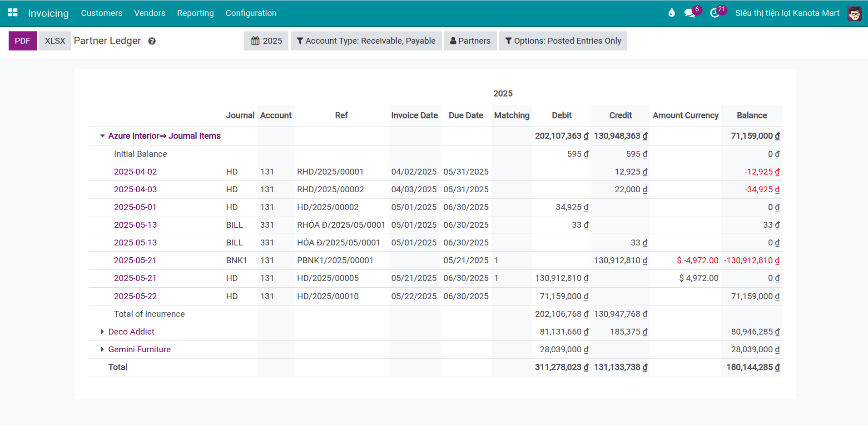Click the Ref column header
This screenshot has width=868, height=425.
pos(341,115)
